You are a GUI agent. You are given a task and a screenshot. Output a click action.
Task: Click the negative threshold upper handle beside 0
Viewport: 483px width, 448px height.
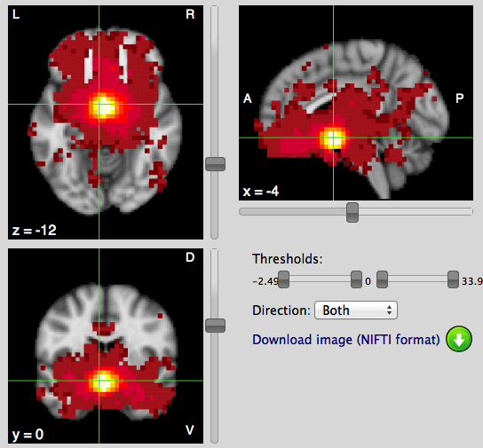click(356, 279)
